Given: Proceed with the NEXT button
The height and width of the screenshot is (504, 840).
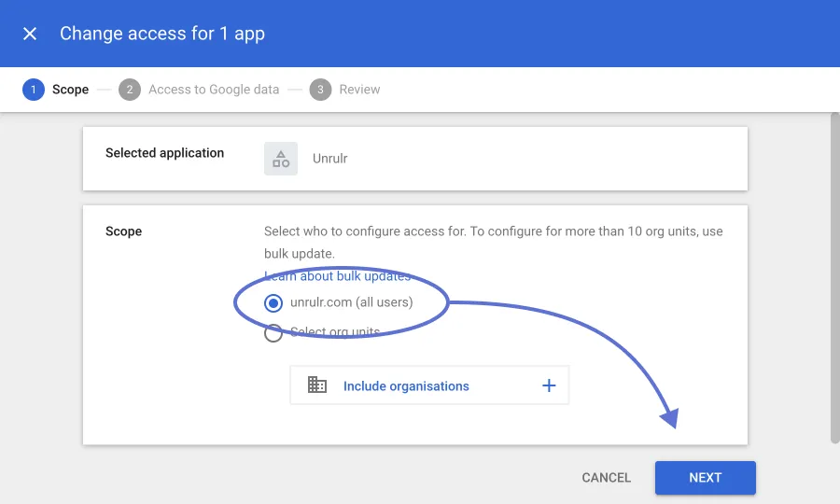Looking at the screenshot, I should pos(705,478).
